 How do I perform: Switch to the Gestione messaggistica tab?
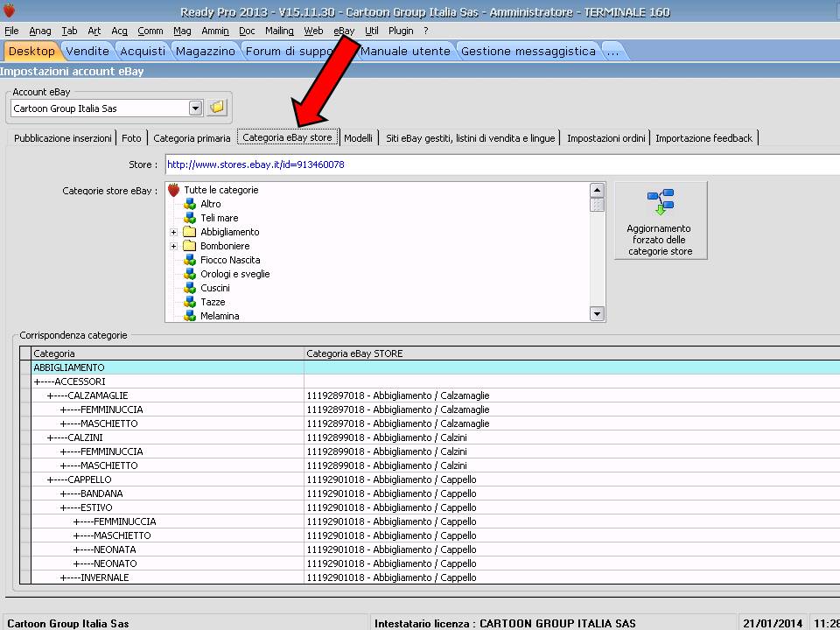coord(528,52)
